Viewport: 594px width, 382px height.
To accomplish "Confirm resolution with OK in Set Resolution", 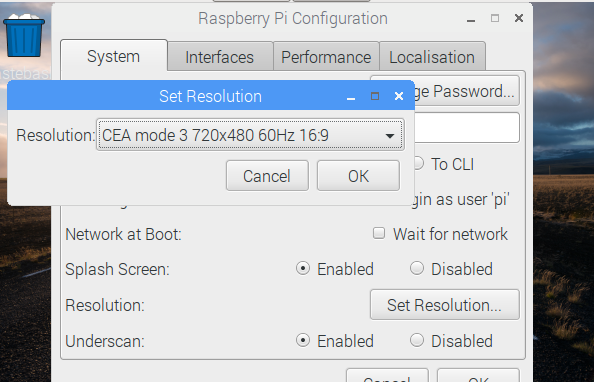I will point(358,176).
